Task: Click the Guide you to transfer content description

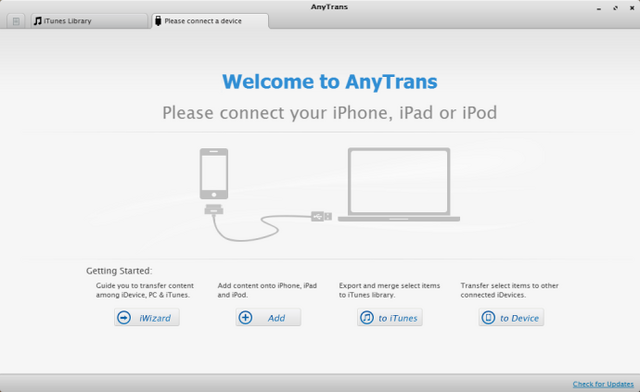Action: tap(144, 290)
